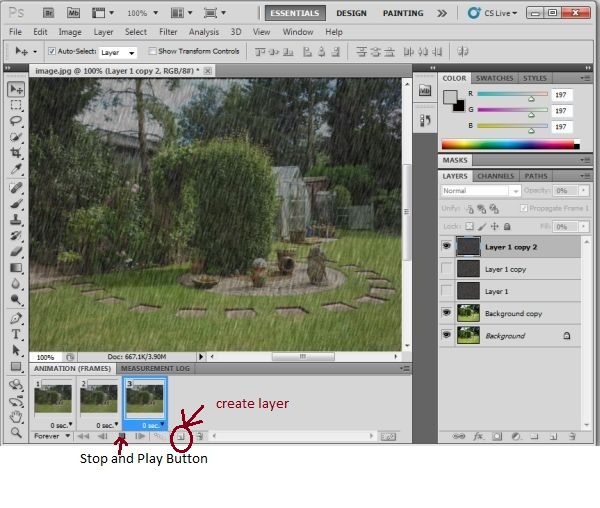This screenshot has width=600, height=508.
Task: Toggle lock all for the layer
Action: pyautogui.click(x=507, y=226)
